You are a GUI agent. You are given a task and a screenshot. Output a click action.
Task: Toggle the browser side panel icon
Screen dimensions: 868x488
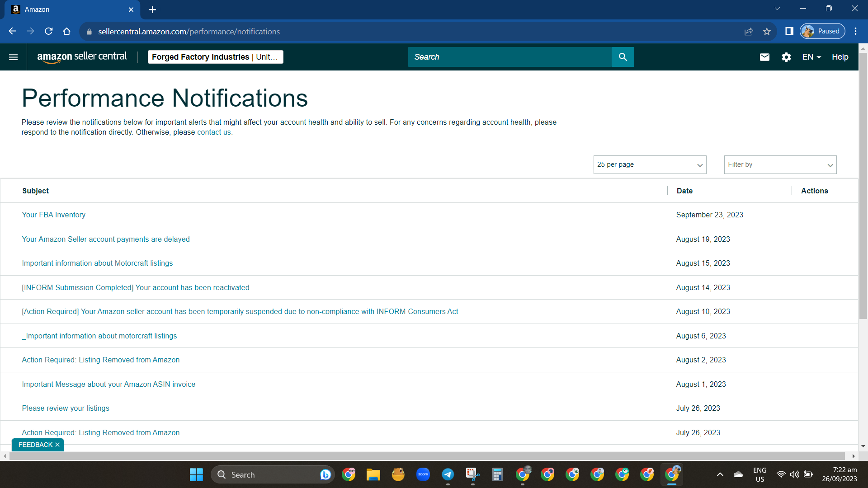coord(789,31)
